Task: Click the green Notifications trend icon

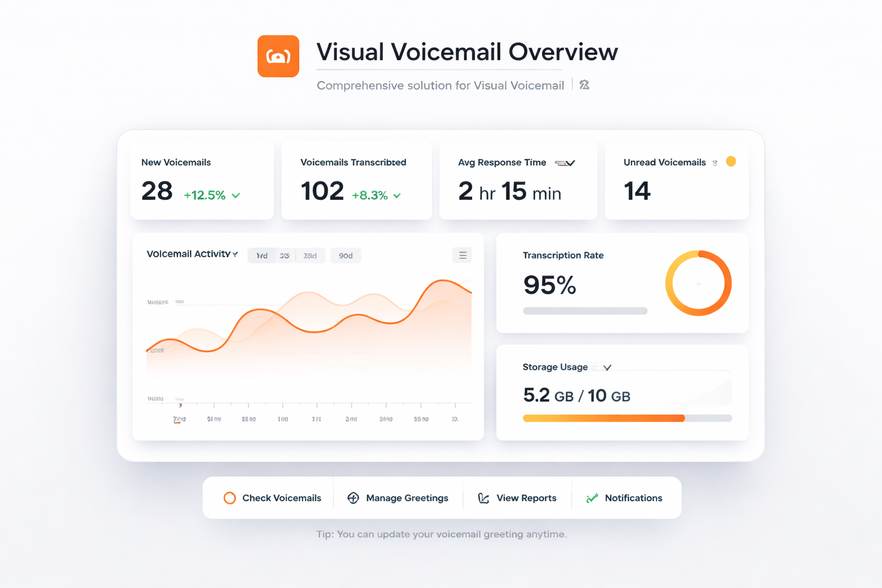Action: (x=592, y=498)
